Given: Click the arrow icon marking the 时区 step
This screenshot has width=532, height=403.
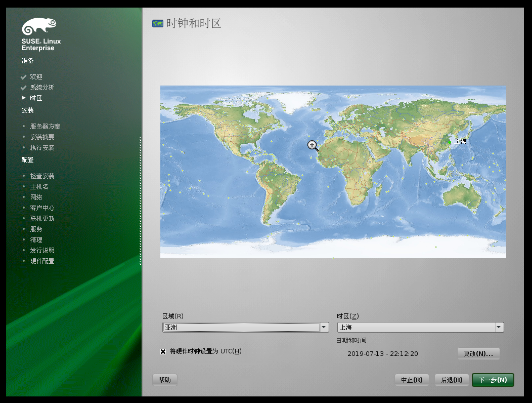Looking at the screenshot, I should (x=23, y=98).
